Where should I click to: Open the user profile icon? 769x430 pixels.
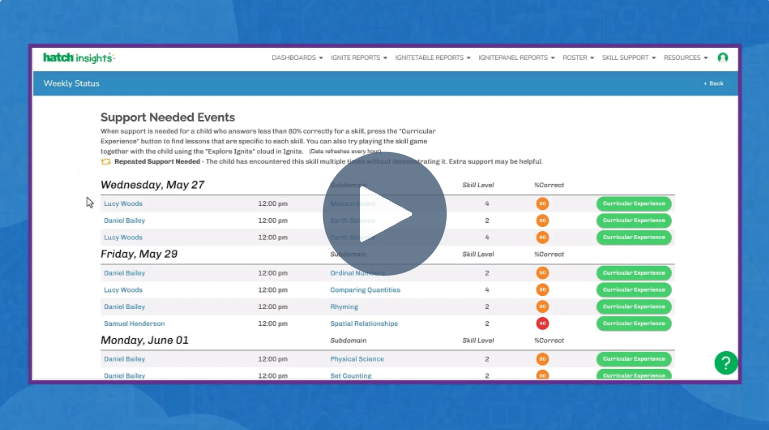pyautogui.click(x=722, y=58)
